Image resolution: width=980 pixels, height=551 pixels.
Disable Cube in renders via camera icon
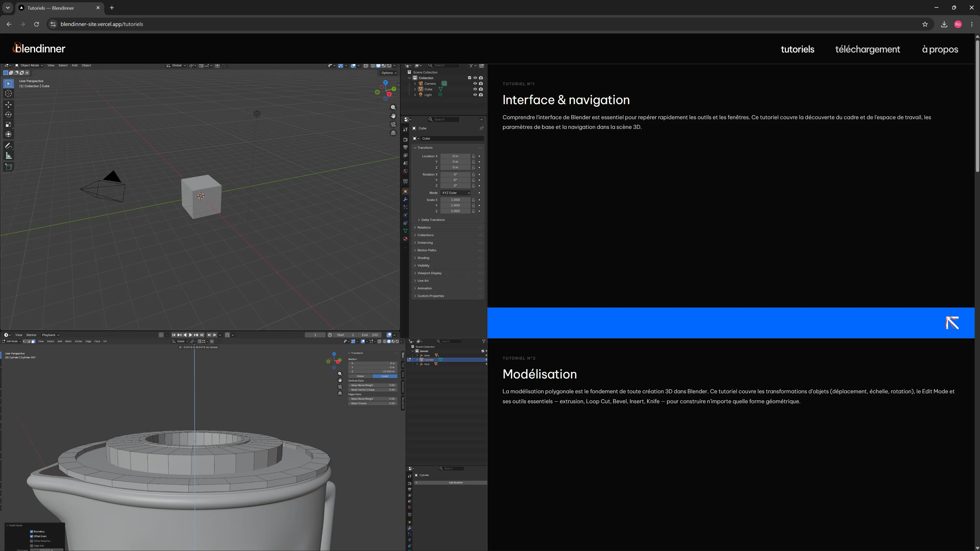pos(481,89)
